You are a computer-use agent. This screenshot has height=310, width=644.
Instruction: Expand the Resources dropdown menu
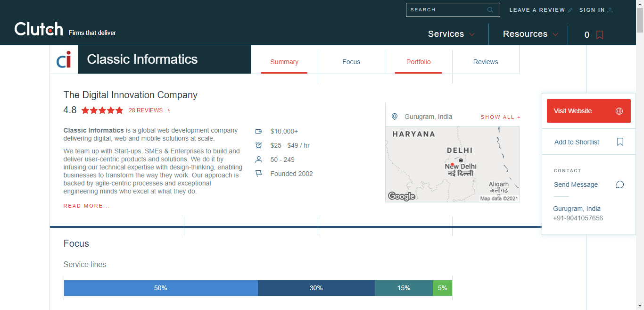coord(530,34)
